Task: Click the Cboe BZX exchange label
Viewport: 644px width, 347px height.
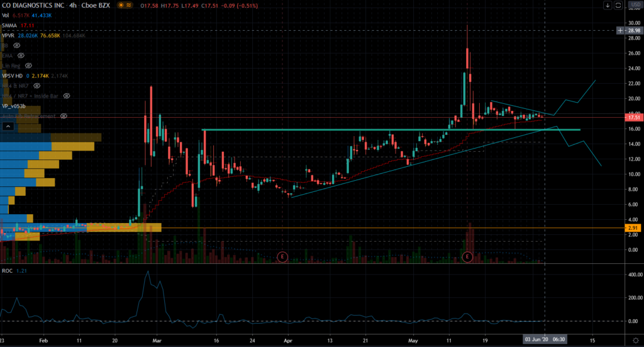Action: click(96, 5)
